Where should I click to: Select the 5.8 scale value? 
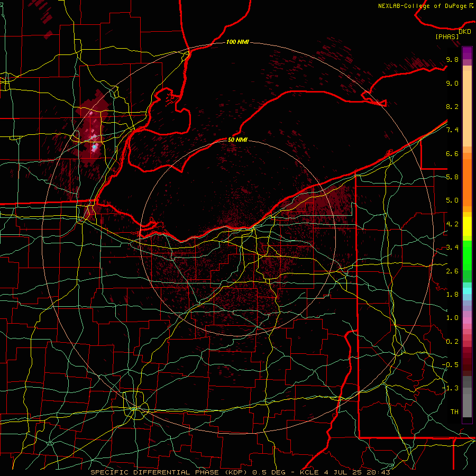coord(452,177)
